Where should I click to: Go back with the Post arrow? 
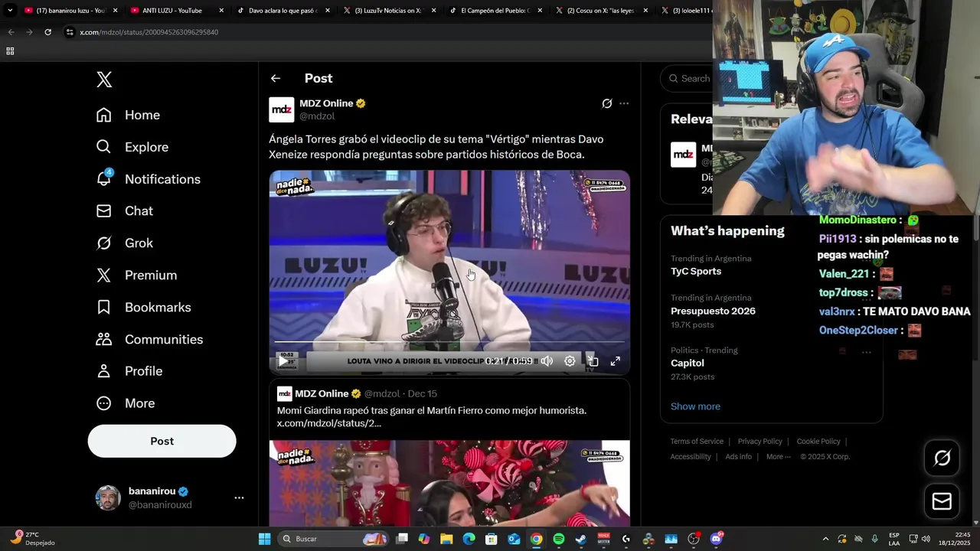point(276,78)
